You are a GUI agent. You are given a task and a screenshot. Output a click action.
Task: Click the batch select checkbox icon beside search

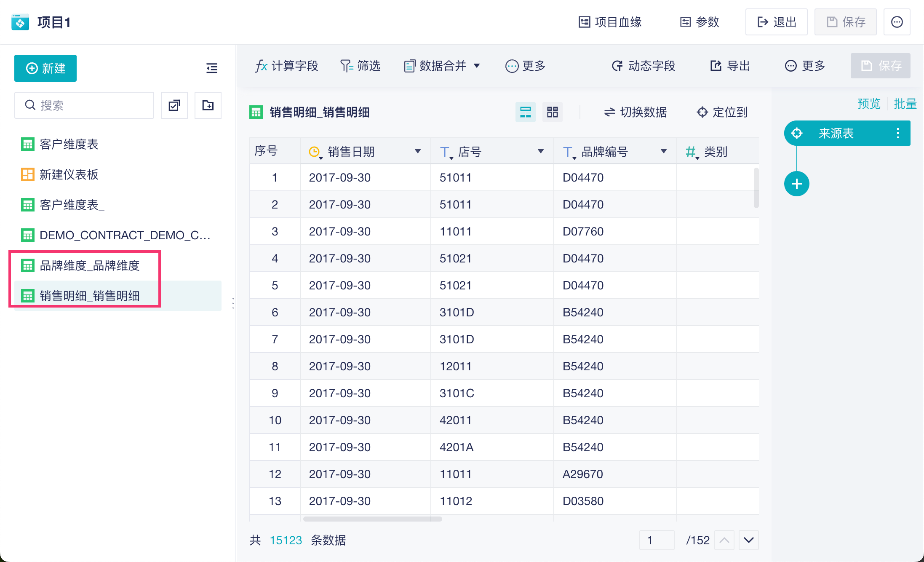coord(174,105)
